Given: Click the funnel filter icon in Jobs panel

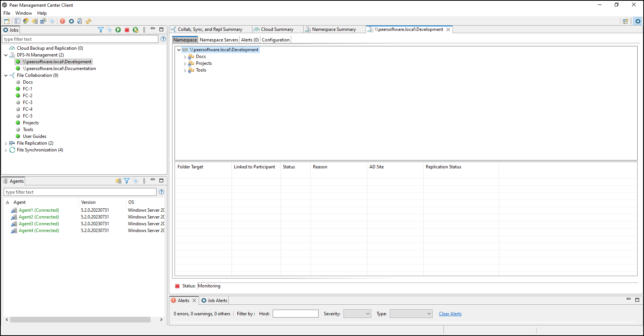Looking at the screenshot, I should [x=100, y=30].
